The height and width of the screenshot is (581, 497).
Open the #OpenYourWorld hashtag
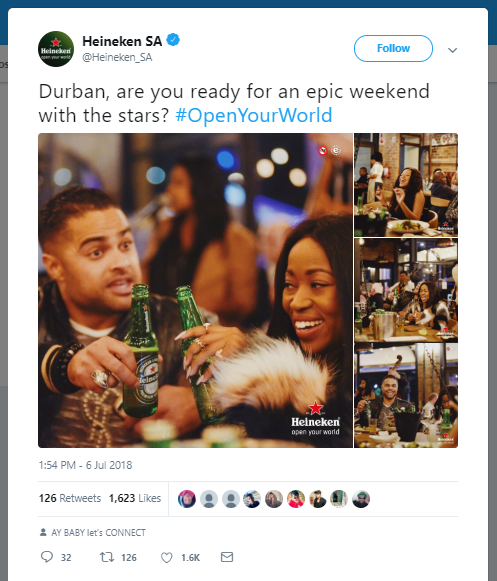point(254,115)
